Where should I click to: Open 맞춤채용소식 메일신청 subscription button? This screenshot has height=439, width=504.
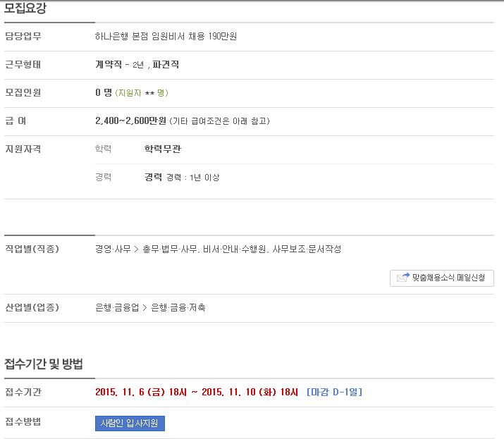point(442,278)
